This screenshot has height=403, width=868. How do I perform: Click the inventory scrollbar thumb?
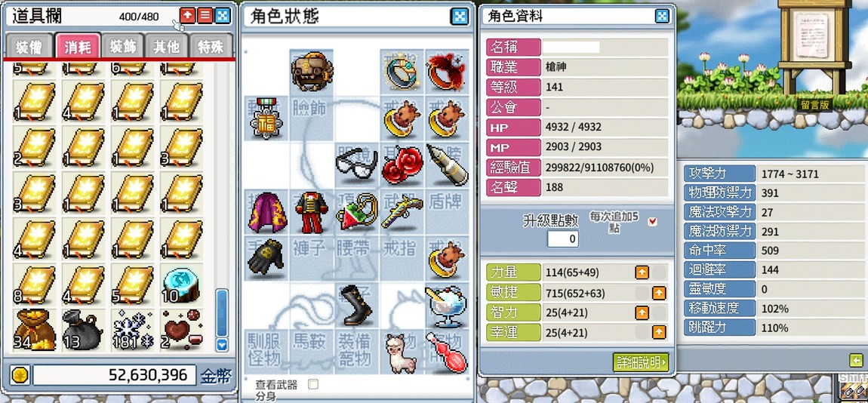coord(221,312)
